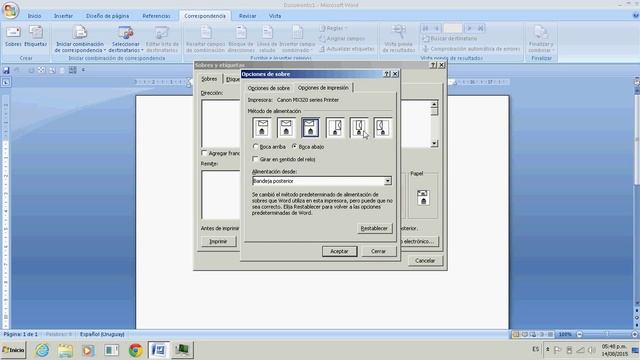640x360 pixels.
Task: Launch Google Chrome from taskbar
Action: click(x=136, y=350)
